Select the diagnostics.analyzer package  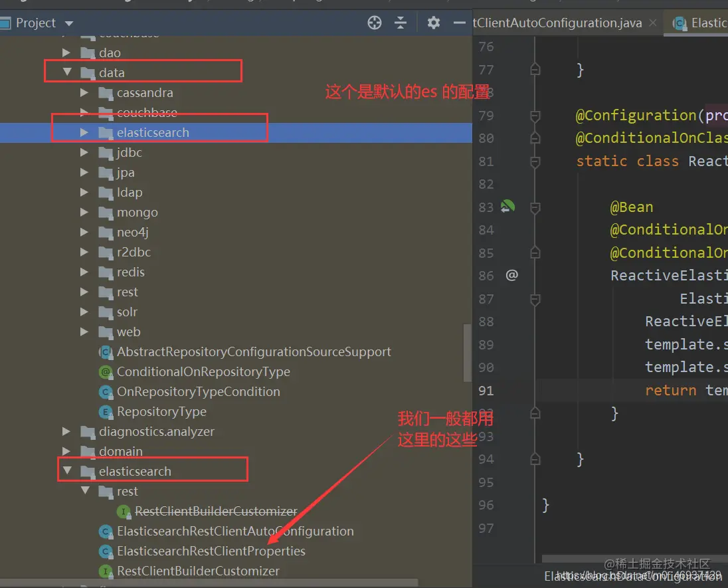point(157,431)
